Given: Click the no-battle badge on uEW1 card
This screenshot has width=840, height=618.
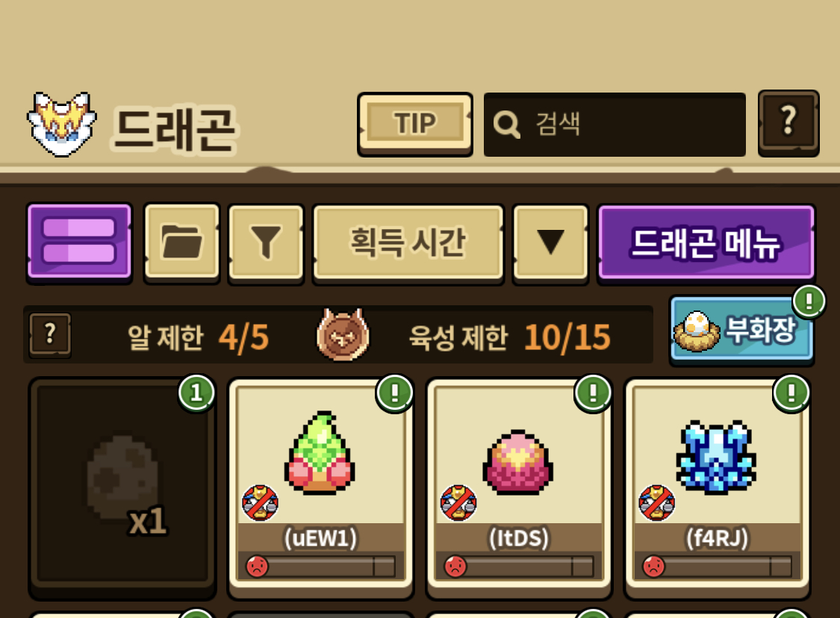Looking at the screenshot, I should pyautogui.click(x=260, y=503).
